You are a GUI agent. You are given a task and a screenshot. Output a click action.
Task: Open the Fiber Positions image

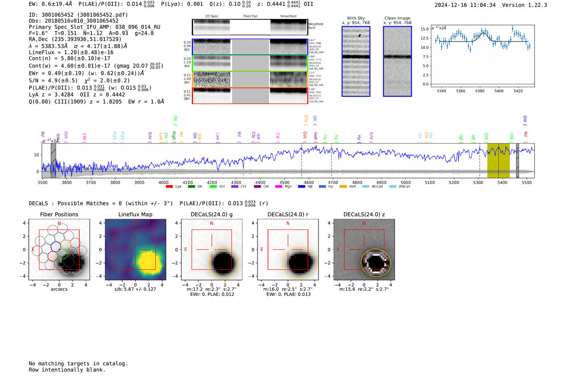pos(59,250)
